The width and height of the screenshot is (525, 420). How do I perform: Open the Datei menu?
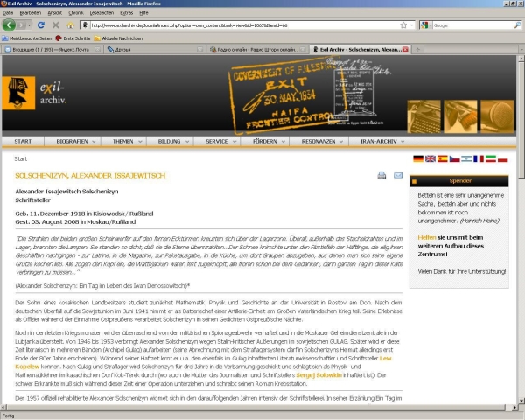click(x=8, y=13)
